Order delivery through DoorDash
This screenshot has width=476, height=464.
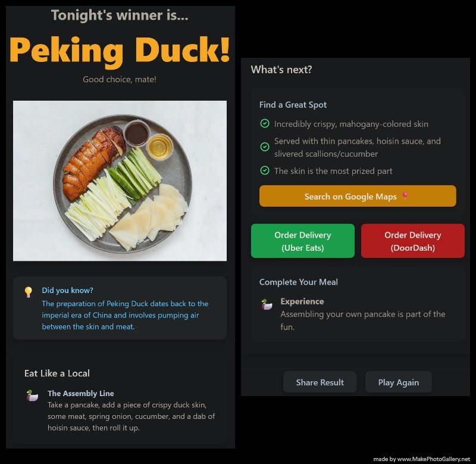pyautogui.click(x=412, y=241)
